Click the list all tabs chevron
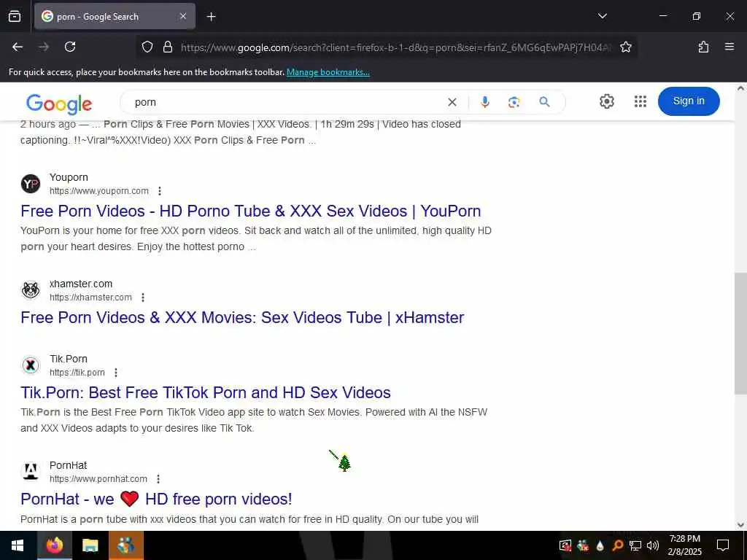Image resolution: width=747 pixels, height=560 pixels. tap(602, 16)
